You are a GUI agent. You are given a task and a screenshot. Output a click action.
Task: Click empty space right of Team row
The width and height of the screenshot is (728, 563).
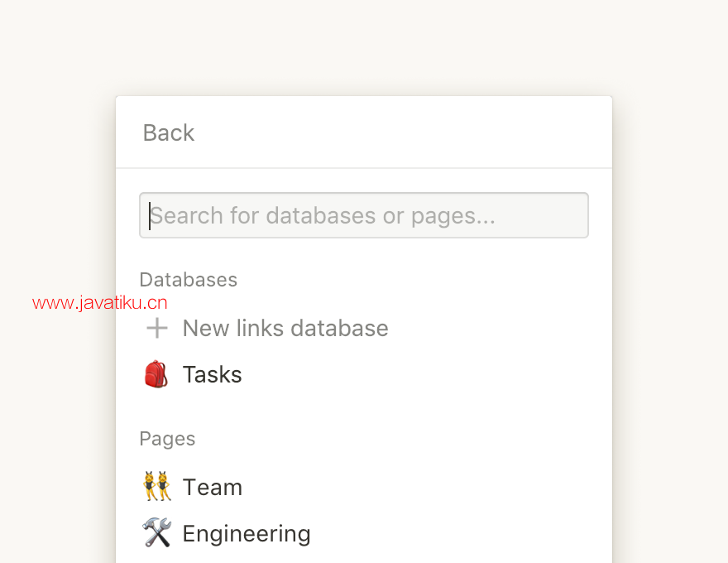pos(418,488)
